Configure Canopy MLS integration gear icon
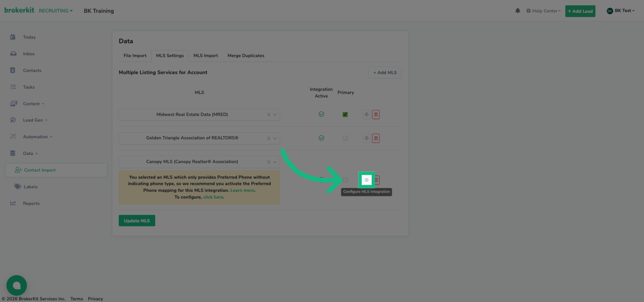Viewport: 644px width, 302px height. click(367, 180)
